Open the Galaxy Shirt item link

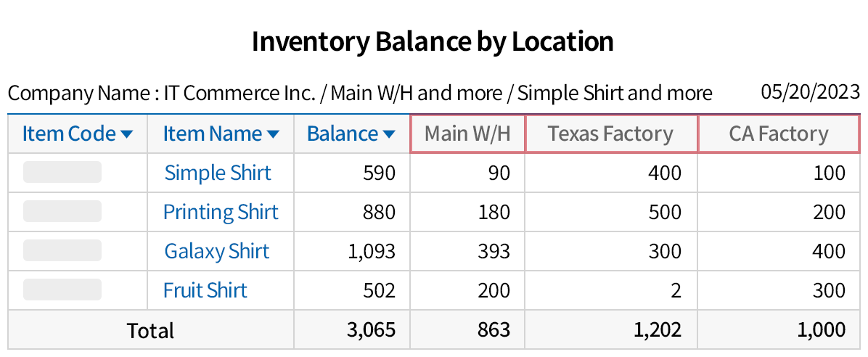[x=217, y=251]
